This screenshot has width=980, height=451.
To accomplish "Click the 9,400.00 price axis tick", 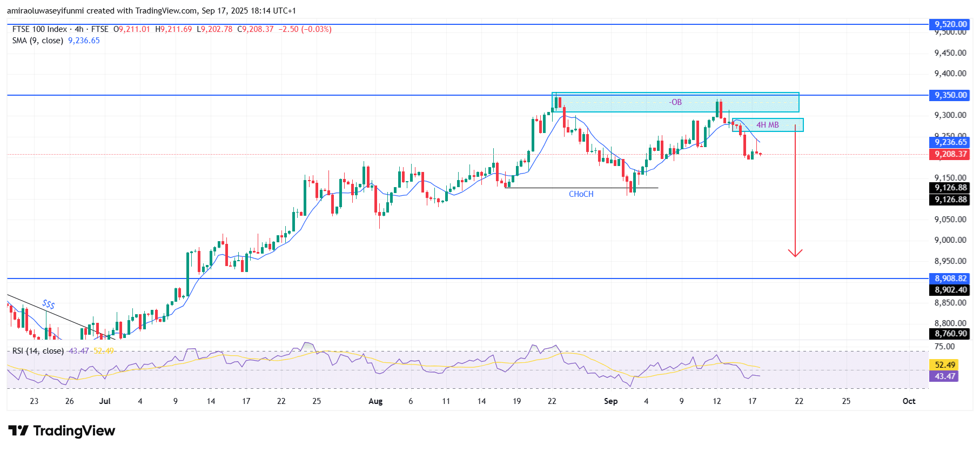I will tap(950, 74).
